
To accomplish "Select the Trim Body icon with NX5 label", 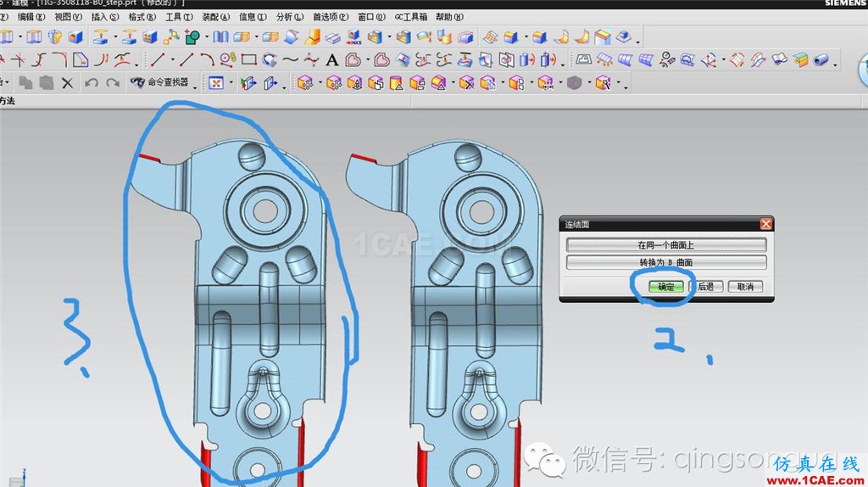I will tap(353, 37).
